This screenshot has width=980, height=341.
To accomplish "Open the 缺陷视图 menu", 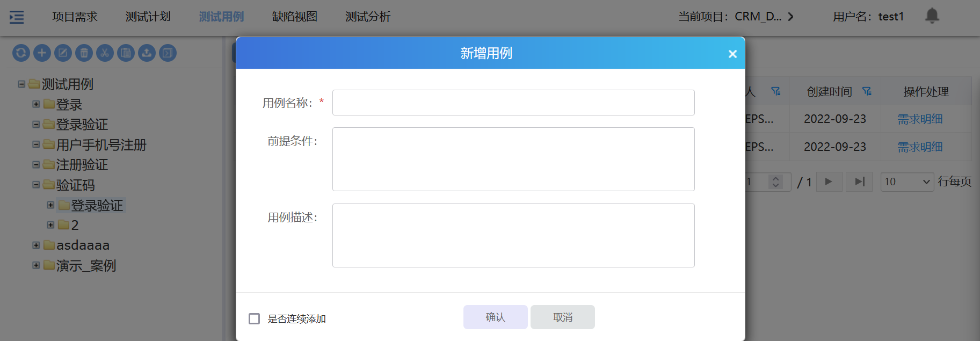I will (x=295, y=17).
